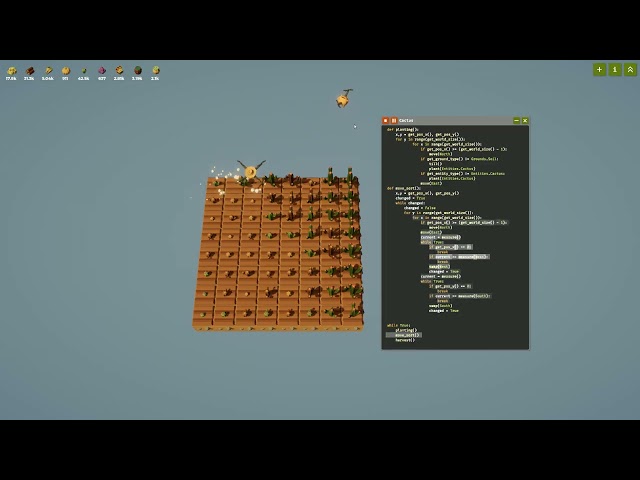Click the green seed resource icon
The width and height of the screenshot is (640, 480).
click(x=84, y=71)
